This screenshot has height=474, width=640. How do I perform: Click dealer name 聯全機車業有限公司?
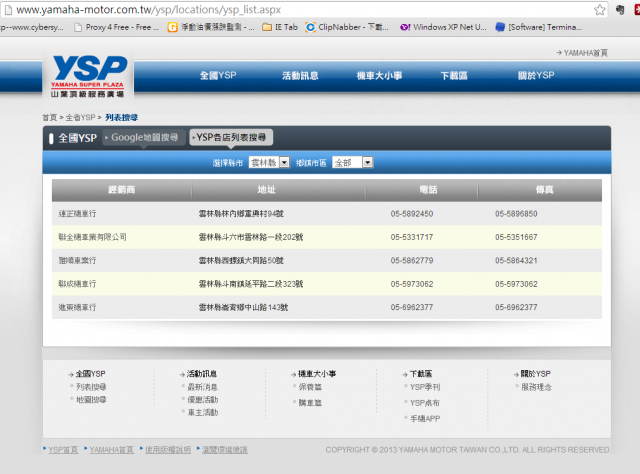click(92, 237)
